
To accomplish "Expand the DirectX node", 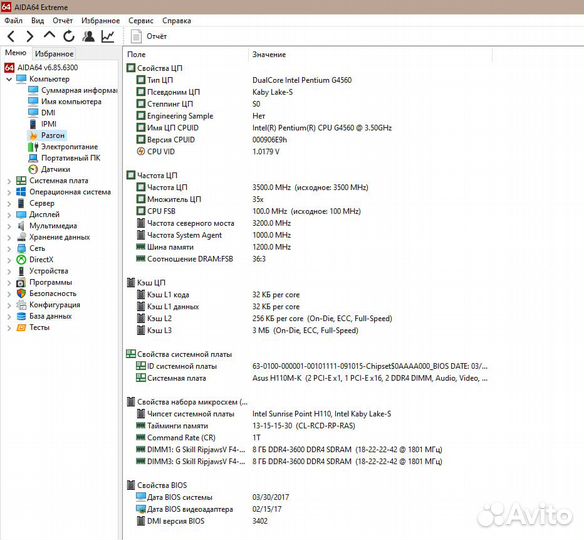I will (9, 260).
